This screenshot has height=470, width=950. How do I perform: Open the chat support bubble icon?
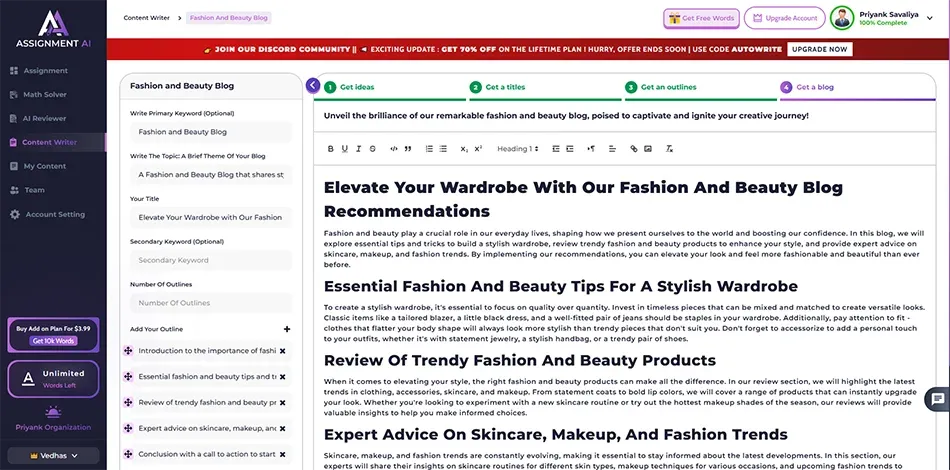[x=936, y=400]
